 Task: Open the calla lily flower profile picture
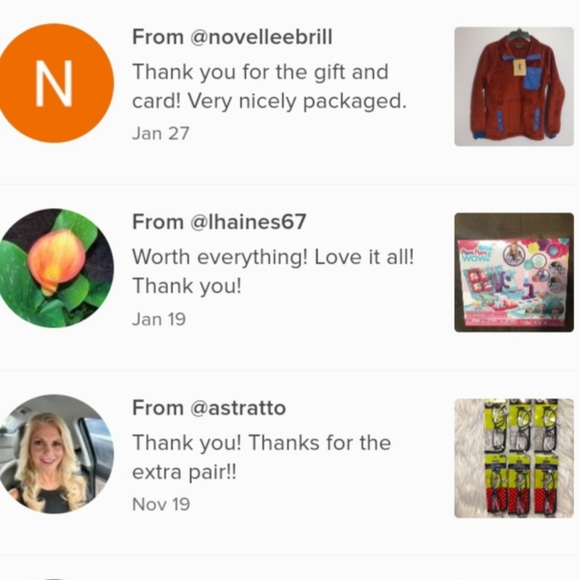pyautogui.click(x=55, y=268)
